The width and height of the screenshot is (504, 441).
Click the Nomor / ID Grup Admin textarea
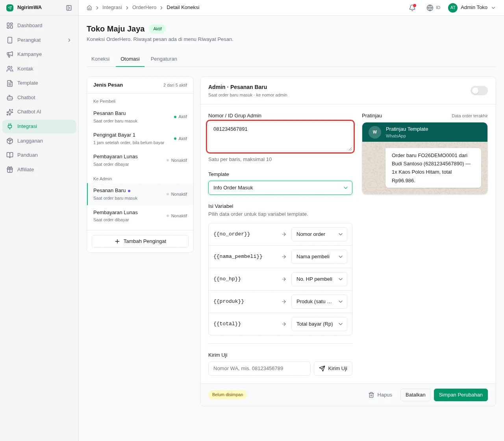click(x=280, y=137)
